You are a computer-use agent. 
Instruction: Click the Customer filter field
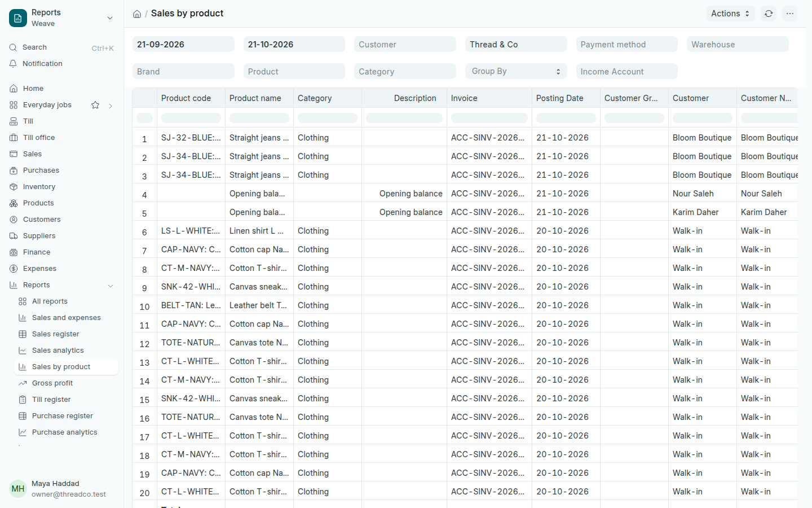pos(405,44)
